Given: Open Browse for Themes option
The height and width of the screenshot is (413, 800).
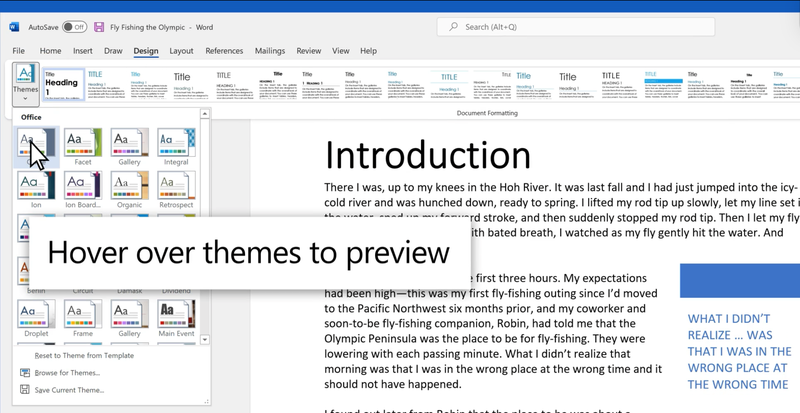Looking at the screenshot, I should (x=67, y=373).
